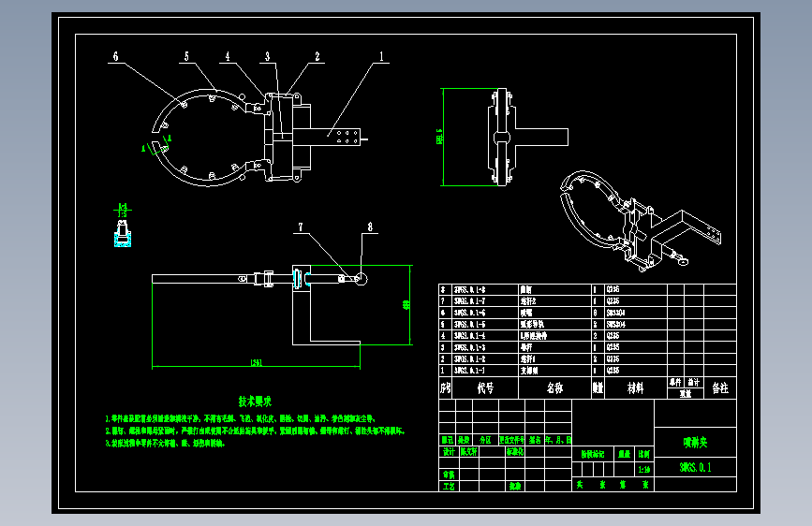The image size is (812, 526).
Task: Select balloon number 7 in the side view
Action: tap(301, 226)
